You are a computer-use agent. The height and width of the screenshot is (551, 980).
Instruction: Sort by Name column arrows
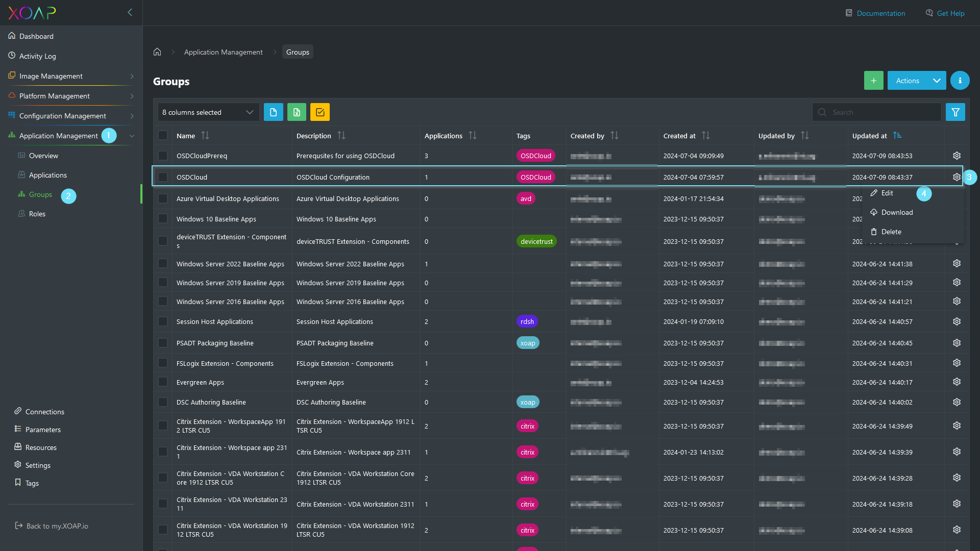[x=205, y=136]
